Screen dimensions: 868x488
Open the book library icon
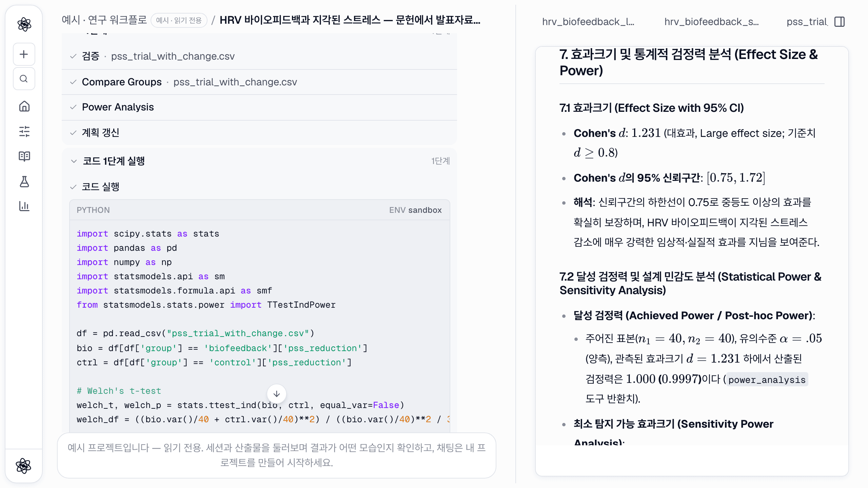(24, 156)
